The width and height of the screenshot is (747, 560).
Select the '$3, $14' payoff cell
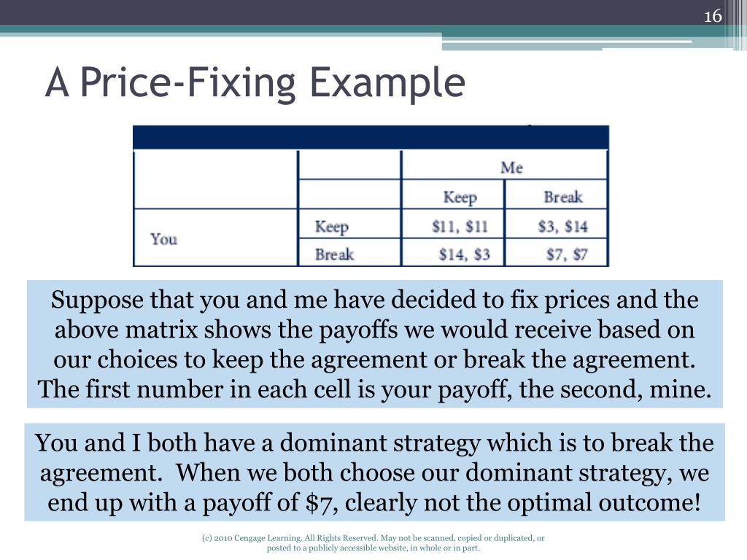point(557,225)
